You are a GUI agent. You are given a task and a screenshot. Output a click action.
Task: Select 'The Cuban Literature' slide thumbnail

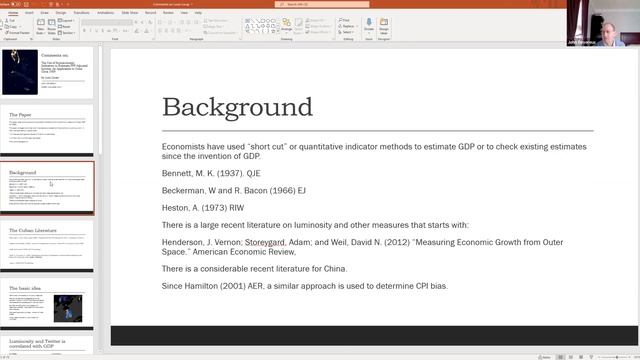tap(47, 246)
